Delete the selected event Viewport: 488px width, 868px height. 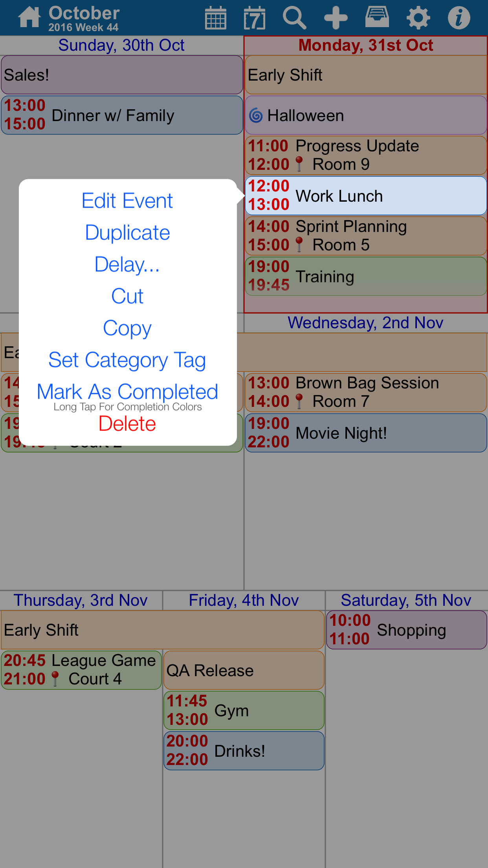[x=127, y=424]
